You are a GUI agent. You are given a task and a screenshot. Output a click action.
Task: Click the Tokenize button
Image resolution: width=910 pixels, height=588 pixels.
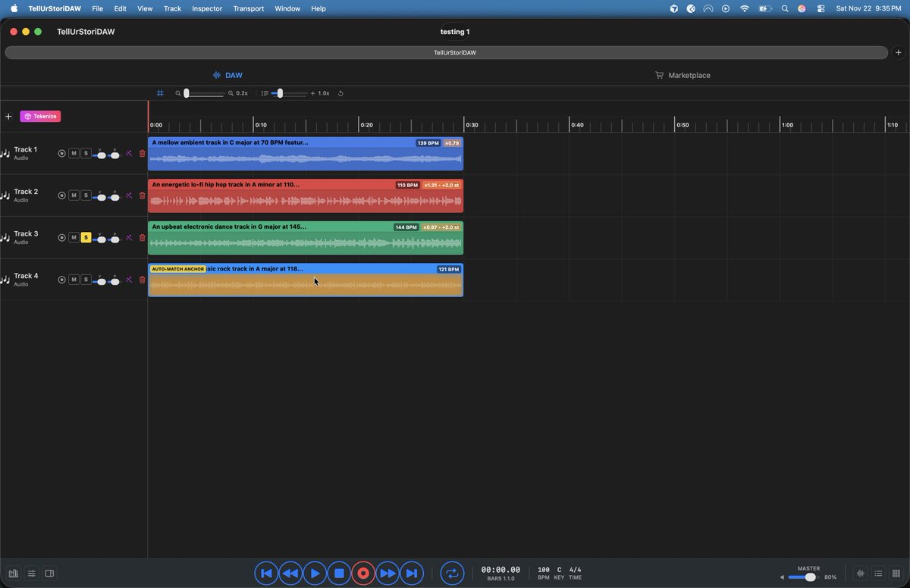point(40,116)
